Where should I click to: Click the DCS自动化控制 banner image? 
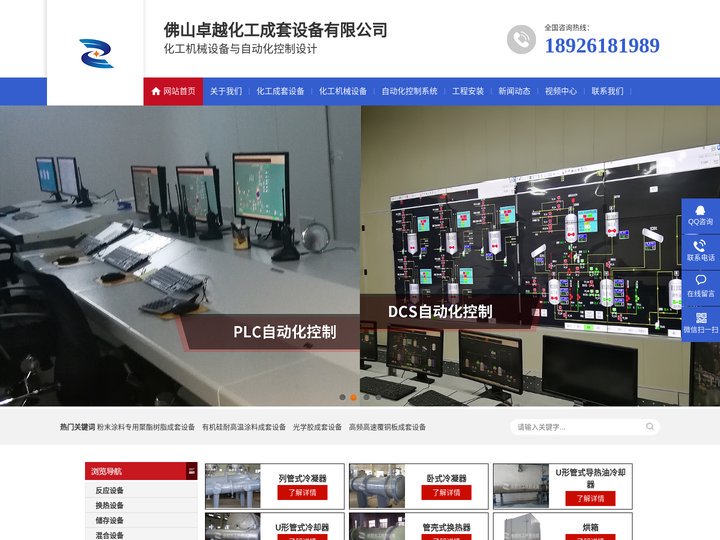540,256
